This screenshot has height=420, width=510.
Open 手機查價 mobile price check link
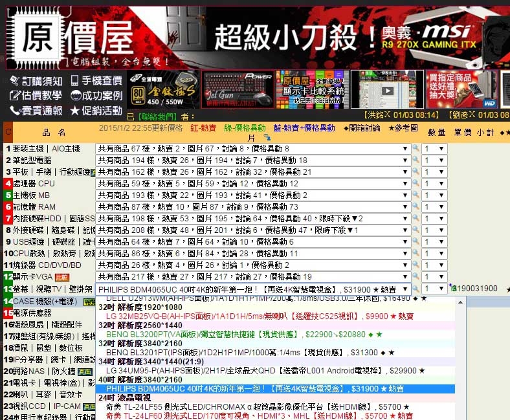[x=96, y=80]
